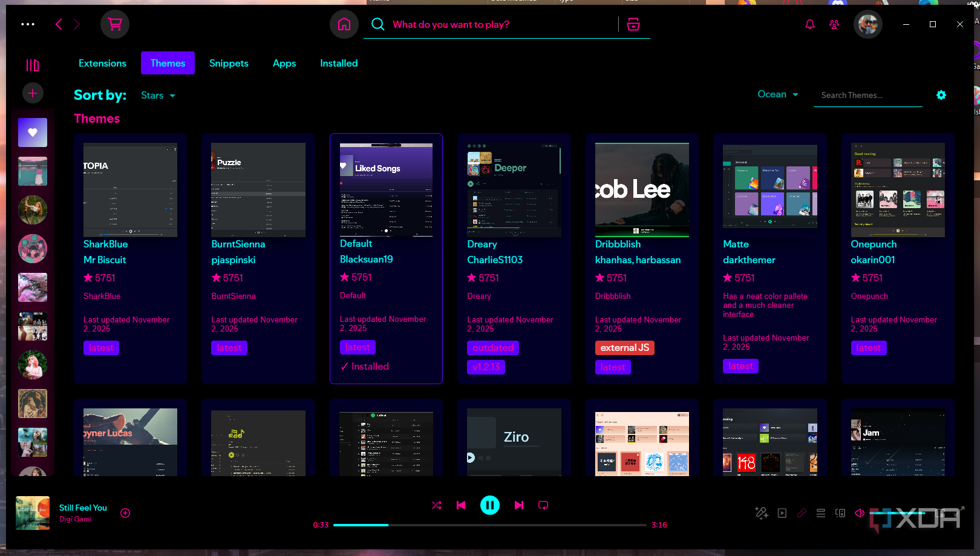Seek in the song progress bar

(490, 525)
